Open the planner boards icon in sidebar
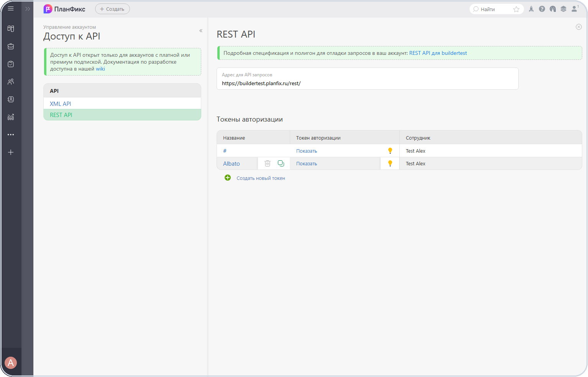Viewport: 588px width, 377px height. [11, 29]
